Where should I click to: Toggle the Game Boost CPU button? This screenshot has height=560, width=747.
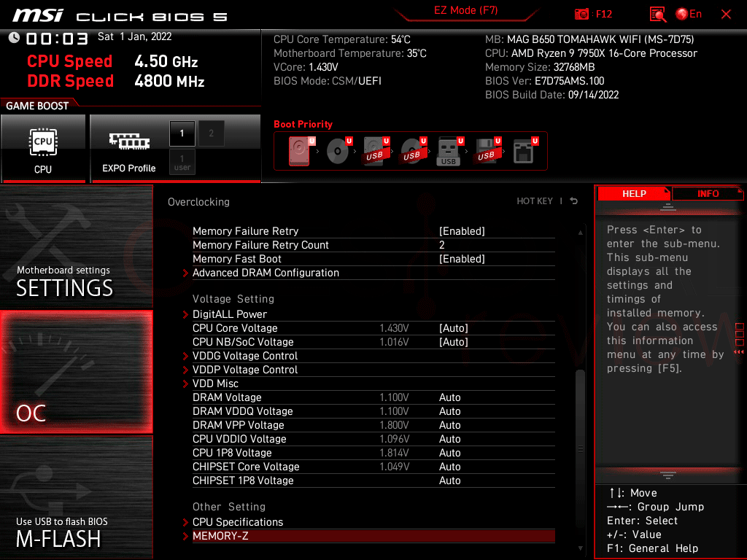pos(43,148)
